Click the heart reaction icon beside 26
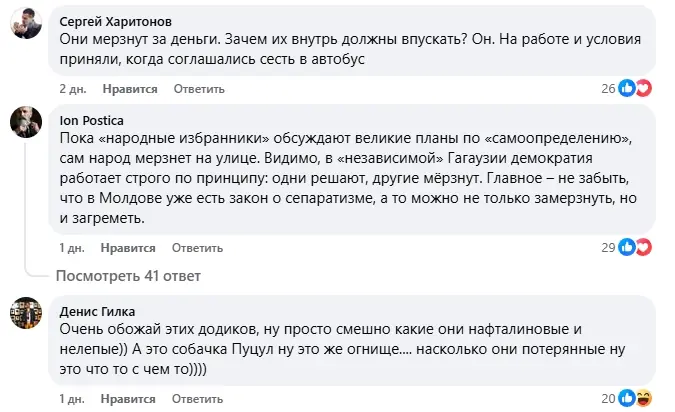675x412 pixels. 644,88
